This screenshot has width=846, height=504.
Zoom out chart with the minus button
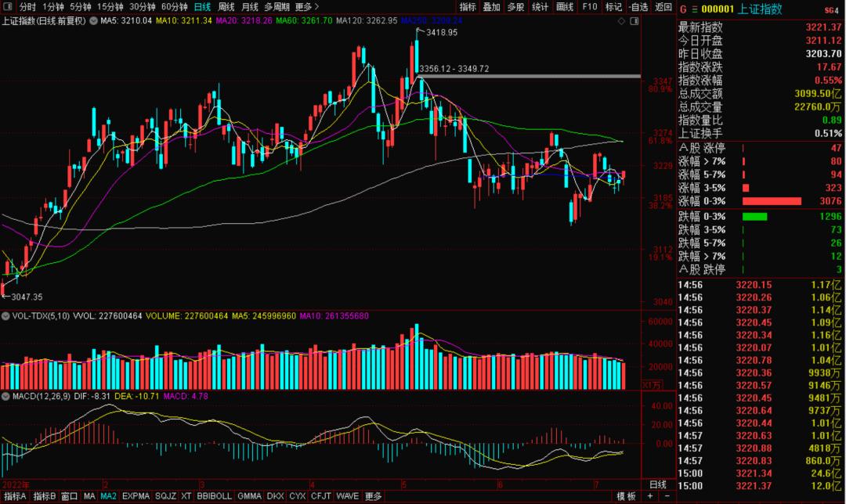pyautogui.click(x=667, y=496)
